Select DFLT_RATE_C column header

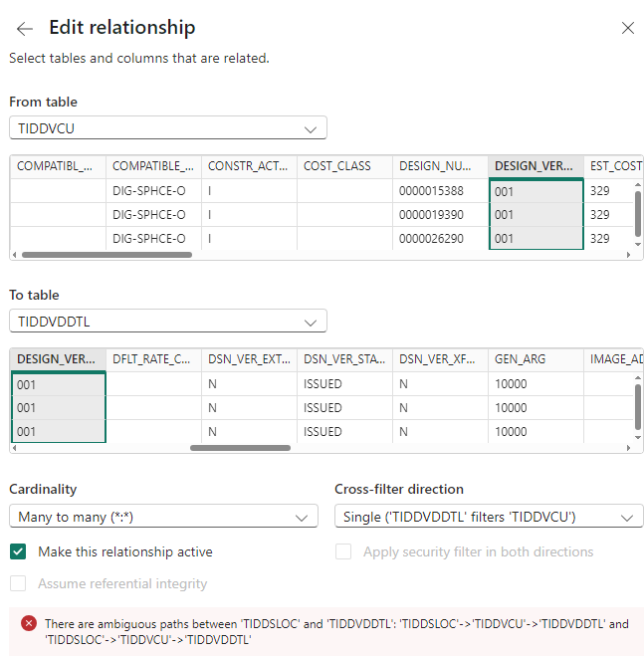pyautogui.click(x=154, y=359)
